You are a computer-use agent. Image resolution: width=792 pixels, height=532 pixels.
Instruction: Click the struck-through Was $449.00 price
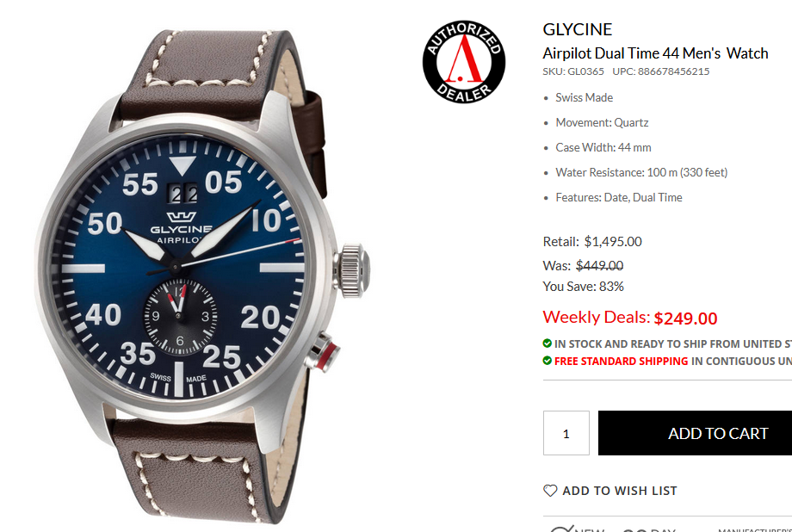599,265
